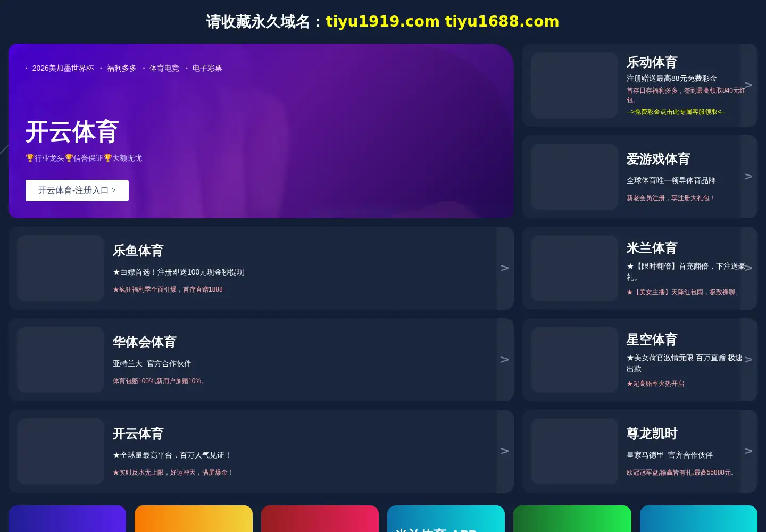Click the 乐鱼体育 card arrow chevron
Viewport: 766px width, 532px height.
(505, 268)
